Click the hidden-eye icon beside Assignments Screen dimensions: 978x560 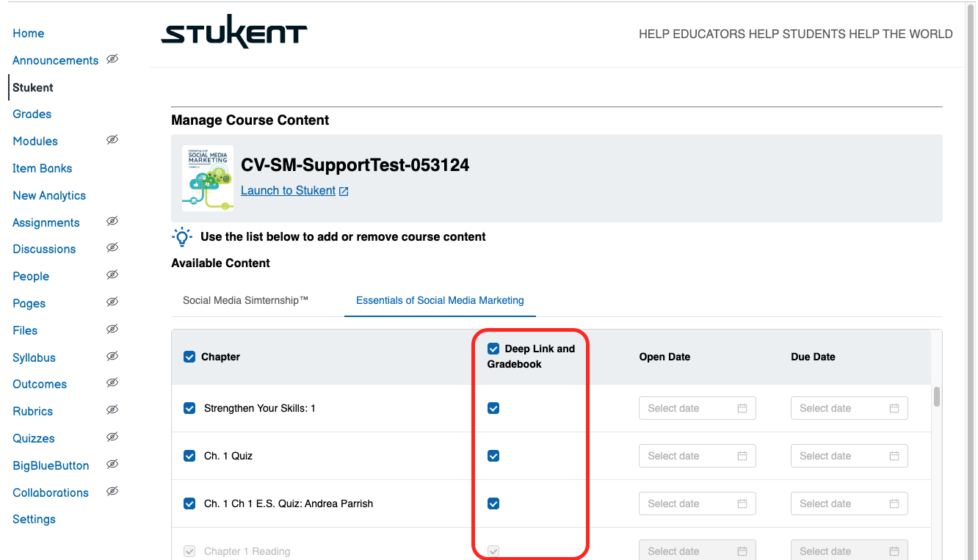tap(112, 221)
